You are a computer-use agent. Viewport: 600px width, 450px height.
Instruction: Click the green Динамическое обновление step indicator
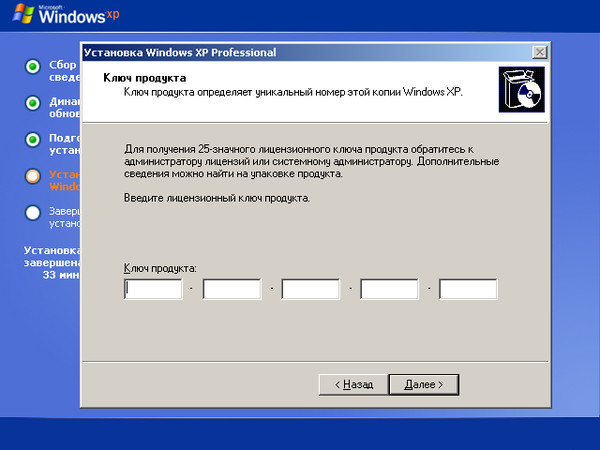(x=33, y=103)
